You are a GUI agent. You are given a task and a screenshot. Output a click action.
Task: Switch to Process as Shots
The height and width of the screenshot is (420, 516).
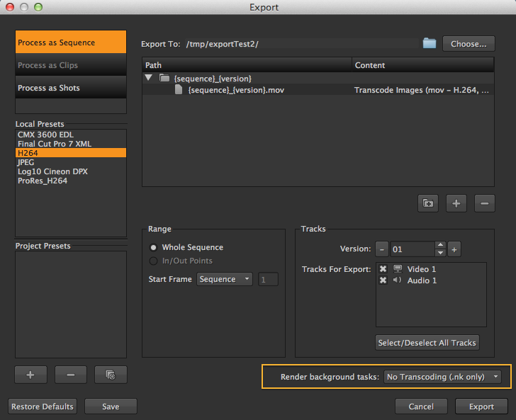tap(70, 88)
